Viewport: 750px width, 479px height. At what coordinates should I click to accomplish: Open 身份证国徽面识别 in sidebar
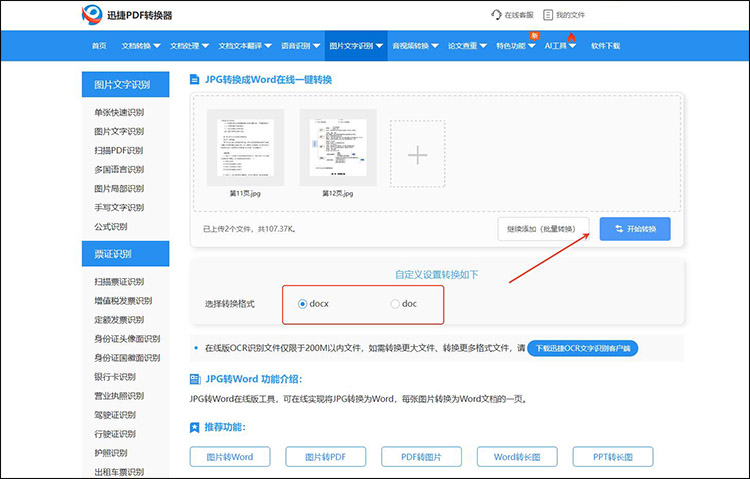click(127, 358)
